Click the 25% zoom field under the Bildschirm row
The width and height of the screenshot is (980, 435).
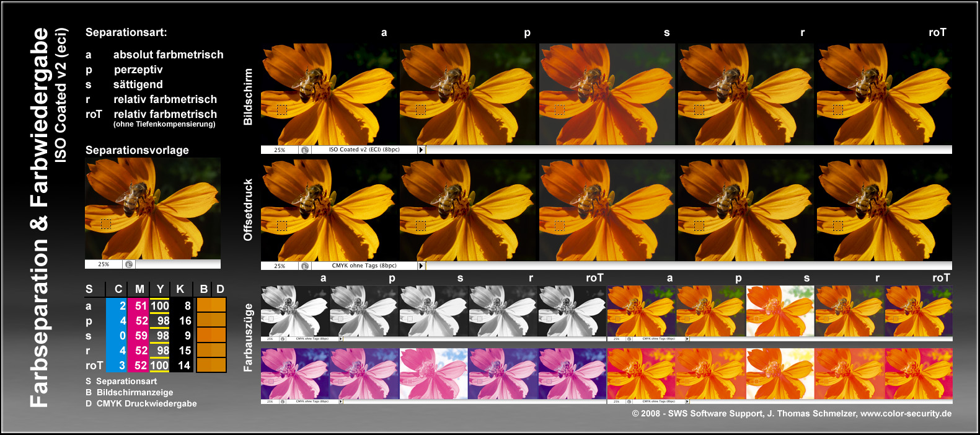(280, 150)
